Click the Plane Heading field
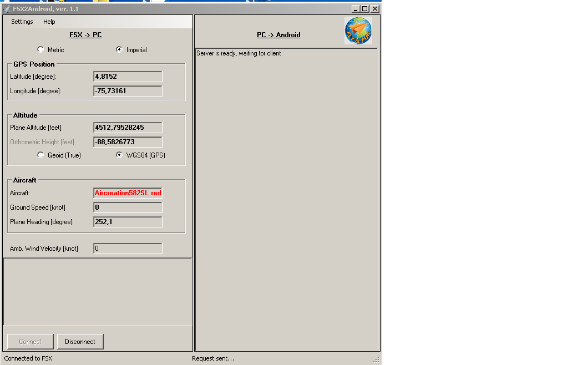This screenshot has height=365, width=588. (128, 222)
